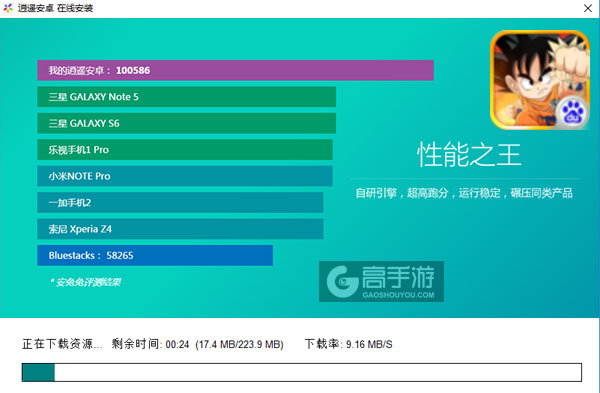This screenshot has height=393, width=600.
Task: Select the 三星 GALAXY Note 5 bar
Action: tap(186, 97)
